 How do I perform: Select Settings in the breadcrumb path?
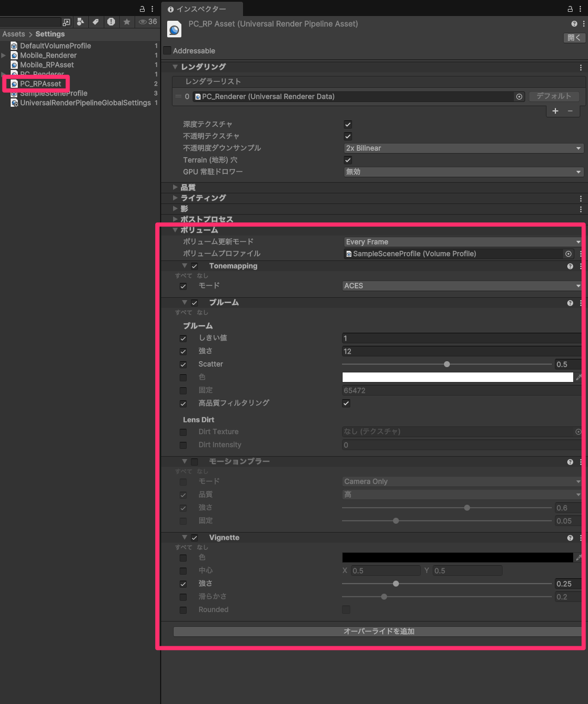coord(50,34)
